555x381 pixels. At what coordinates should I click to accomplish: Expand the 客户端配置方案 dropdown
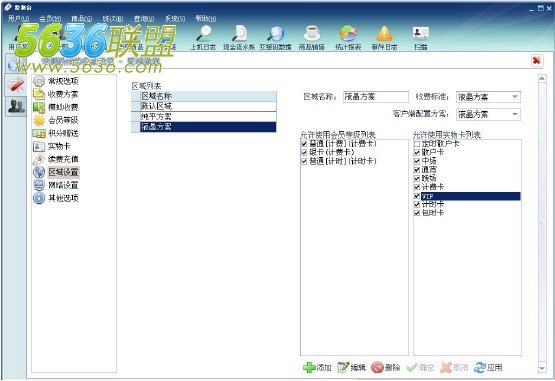click(x=515, y=114)
